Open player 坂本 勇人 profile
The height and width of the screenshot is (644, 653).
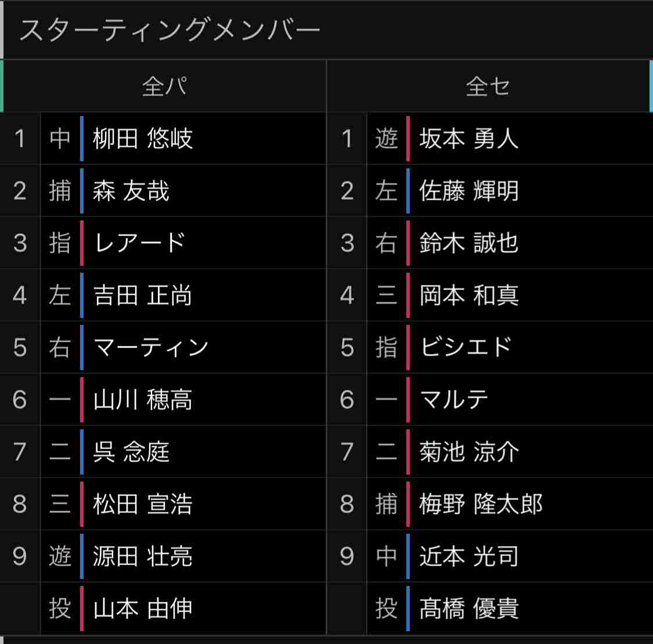tap(469, 138)
